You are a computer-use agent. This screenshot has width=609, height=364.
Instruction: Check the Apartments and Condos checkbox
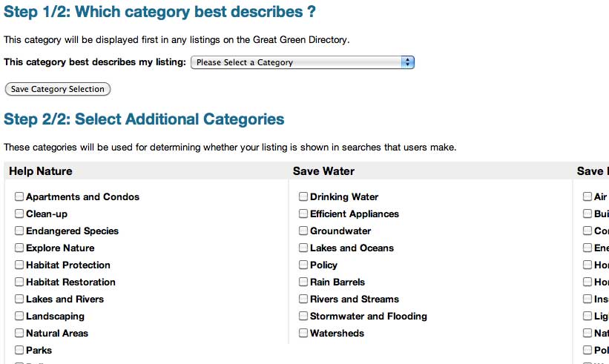click(x=19, y=197)
